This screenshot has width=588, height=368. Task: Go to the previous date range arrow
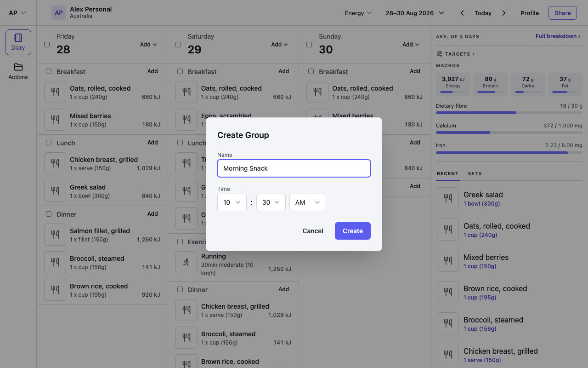(462, 13)
